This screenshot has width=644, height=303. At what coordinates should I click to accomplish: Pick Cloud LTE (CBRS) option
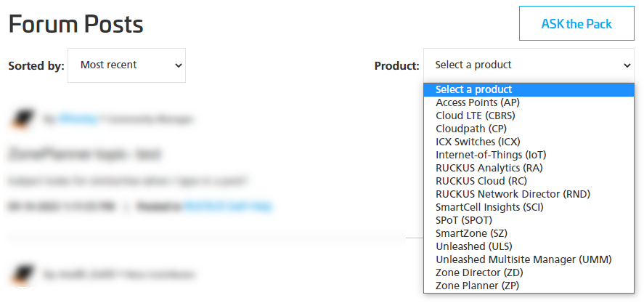pos(529,116)
